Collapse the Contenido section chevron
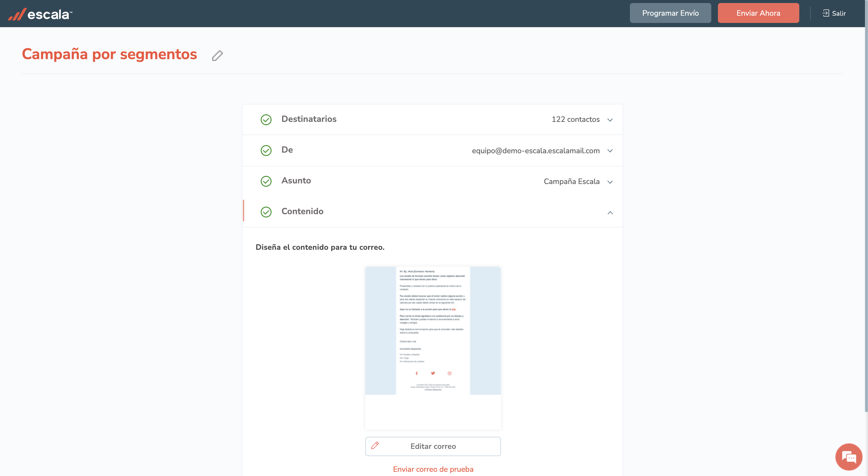 (610, 213)
